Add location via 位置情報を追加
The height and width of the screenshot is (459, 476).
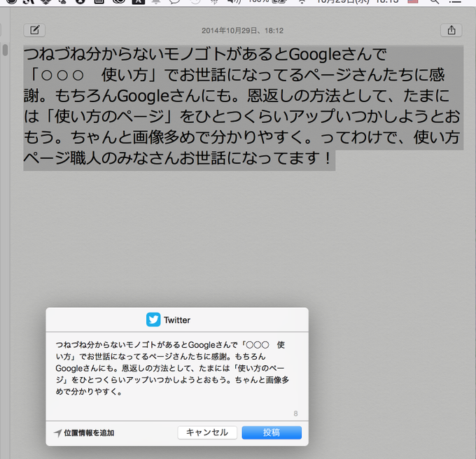click(x=89, y=433)
